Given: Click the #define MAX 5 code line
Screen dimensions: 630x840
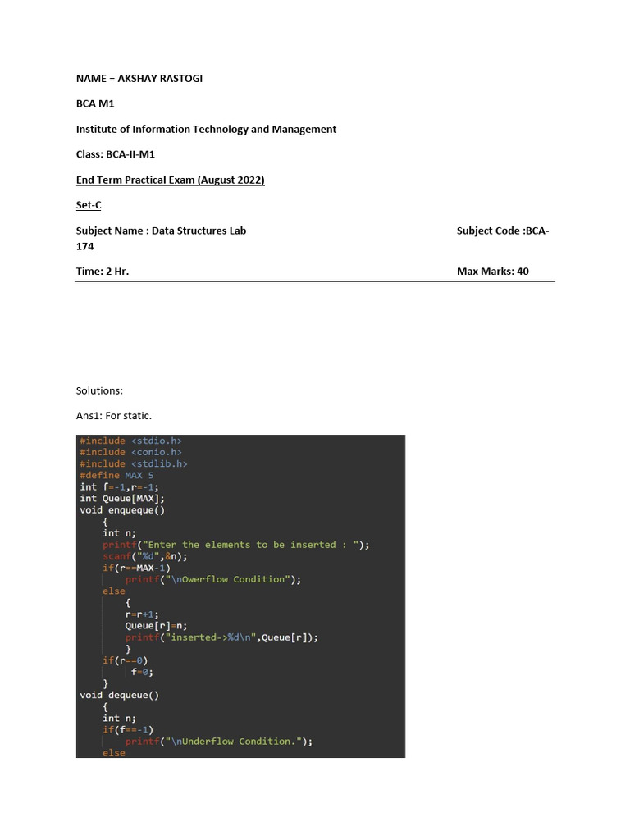Looking at the screenshot, I should point(116,476).
